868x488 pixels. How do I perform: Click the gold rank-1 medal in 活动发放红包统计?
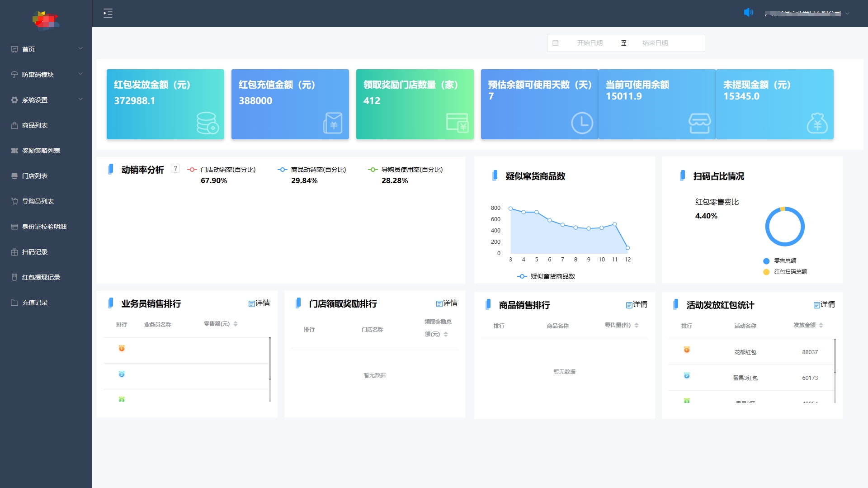pos(687,350)
